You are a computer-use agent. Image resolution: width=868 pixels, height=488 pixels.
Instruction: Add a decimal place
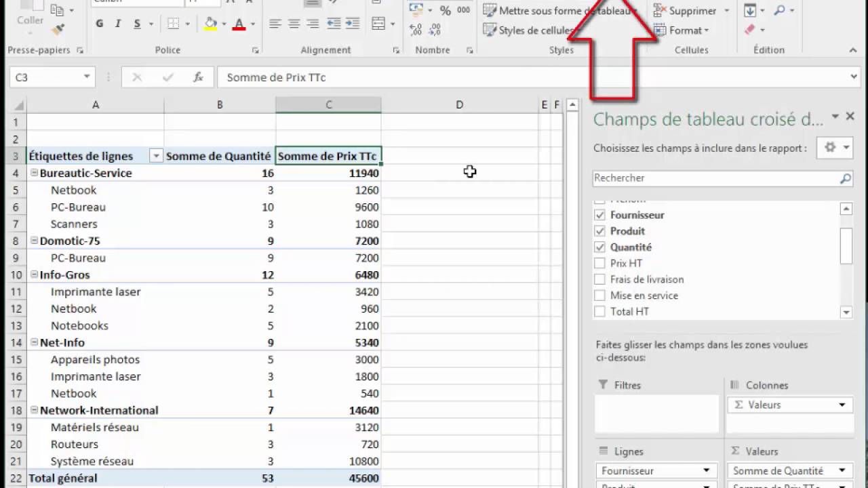(x=416, y=29)
